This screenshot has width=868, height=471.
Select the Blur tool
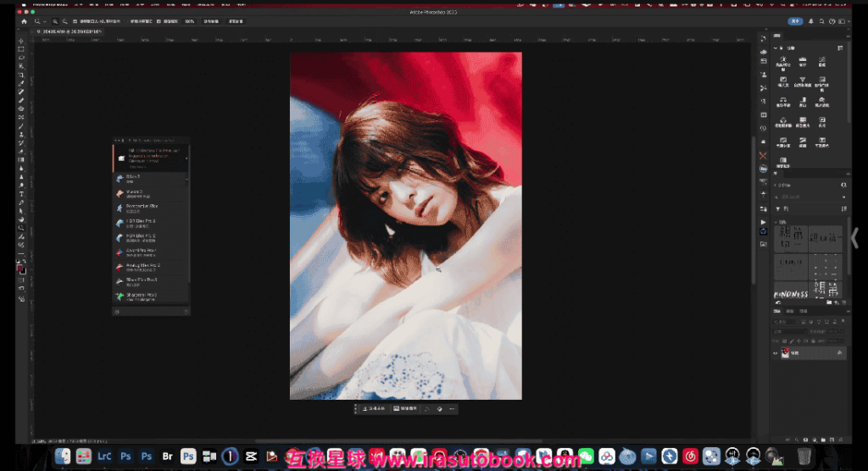(x=21, y=169)
